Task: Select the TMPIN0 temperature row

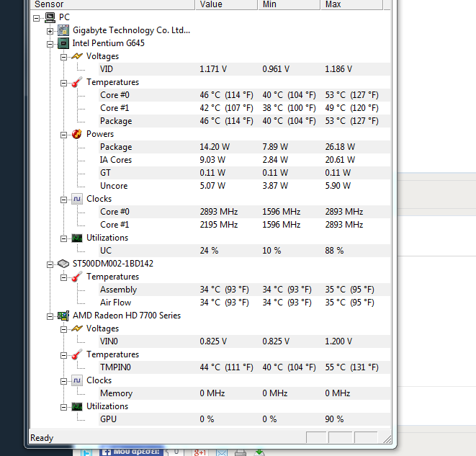Action: tap(244, 367)
